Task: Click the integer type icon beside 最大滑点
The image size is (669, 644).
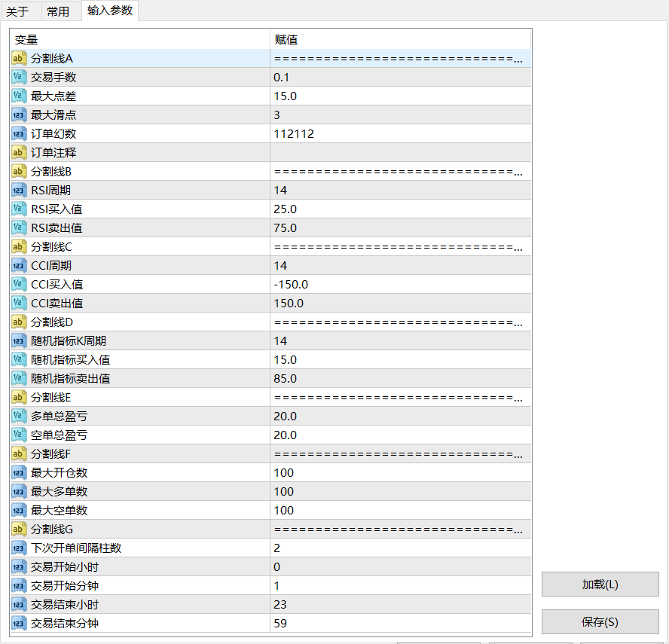Action: click(20, 115)
